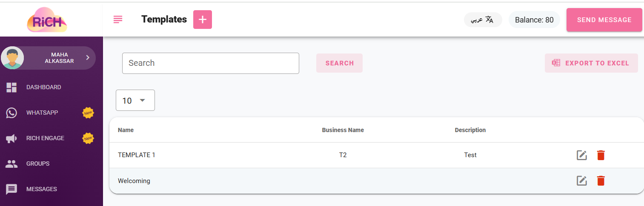Switch language to Arabic
644x206 pixels.
pyautogui.click(x=483, y=20)
